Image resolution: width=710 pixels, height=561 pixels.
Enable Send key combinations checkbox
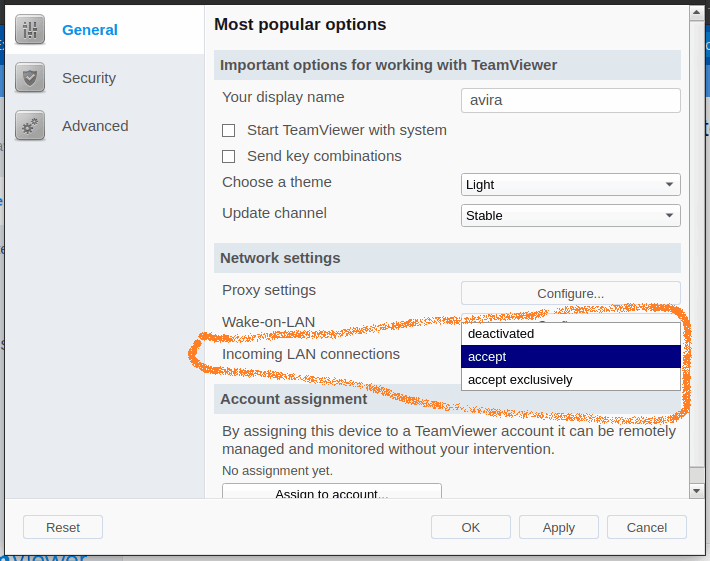(228, 156)
